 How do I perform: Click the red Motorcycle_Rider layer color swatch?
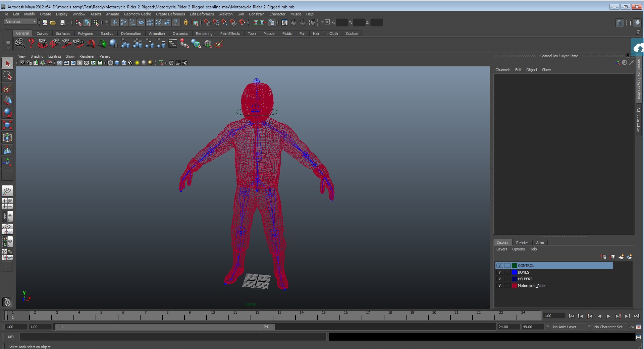click(514, 286)
